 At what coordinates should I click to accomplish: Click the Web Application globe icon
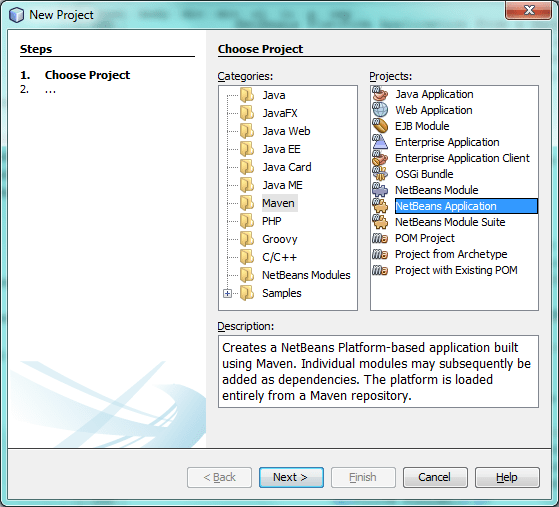(380, 110)
